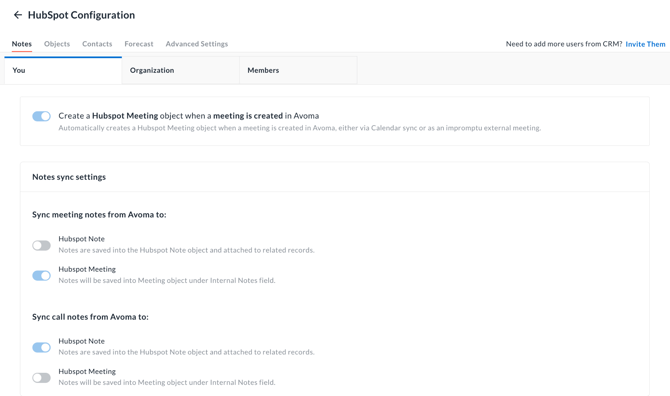Screen dimensions: 670x396
Task: Click the Notes sync settings heading
Action: (x=69, y=177)
